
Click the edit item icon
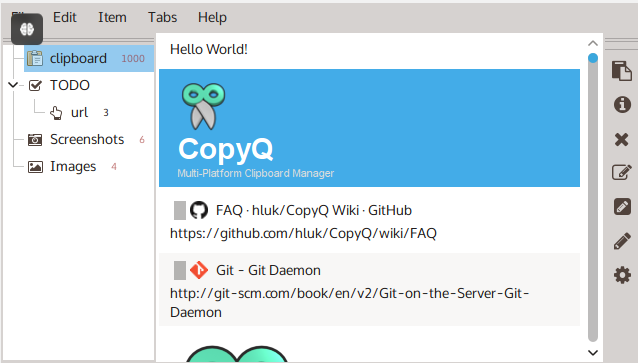pyautogui.click(x=622, y=173)
